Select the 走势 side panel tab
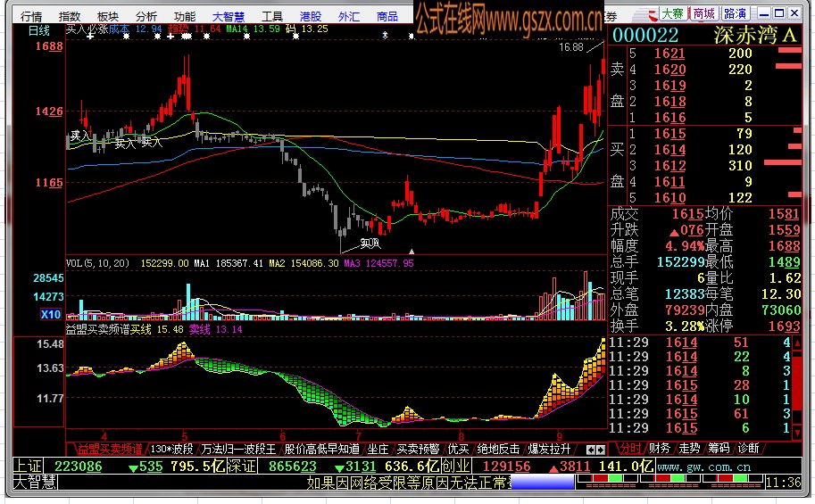Image resolution: width=815 pixels, height=504 pixels. click(x=689, y=448)
